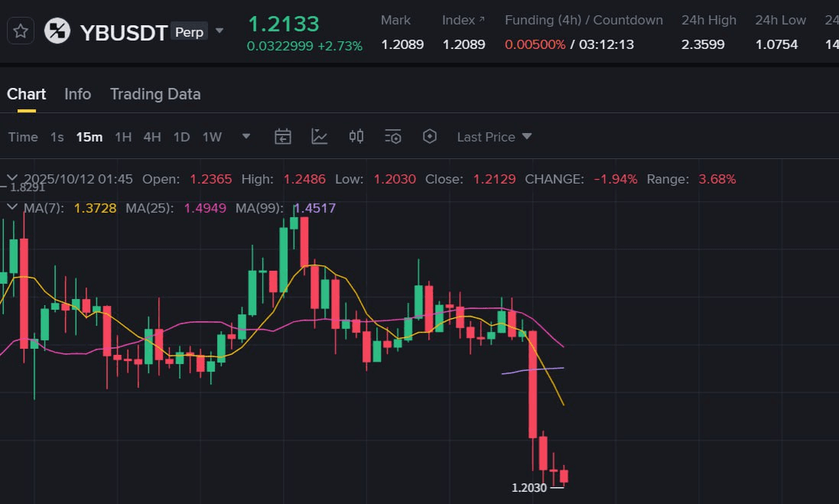Select the 1H time interval

pyautogui.click(x=123, y=137)
